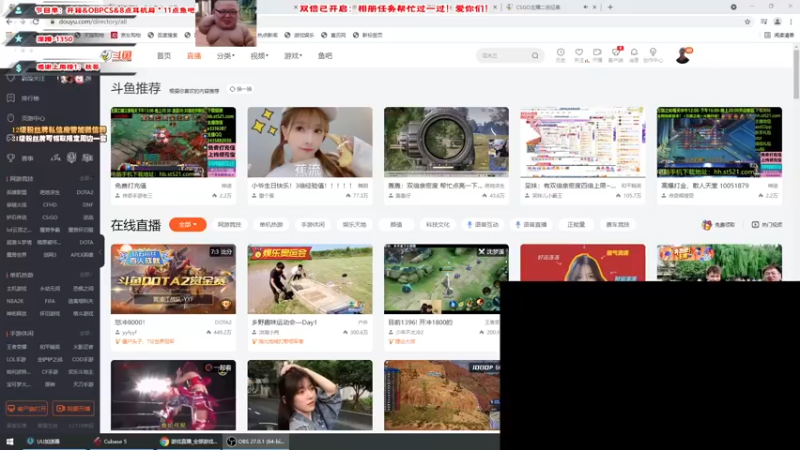Select the 手游休闲 filter tab
800x450 pixels.
(x=313, y=224)
